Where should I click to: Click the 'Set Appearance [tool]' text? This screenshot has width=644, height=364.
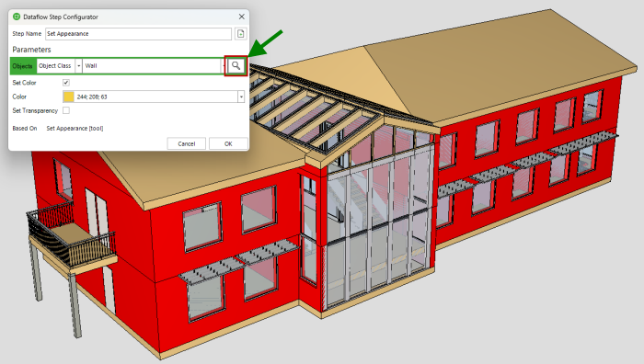click(75, 129)
